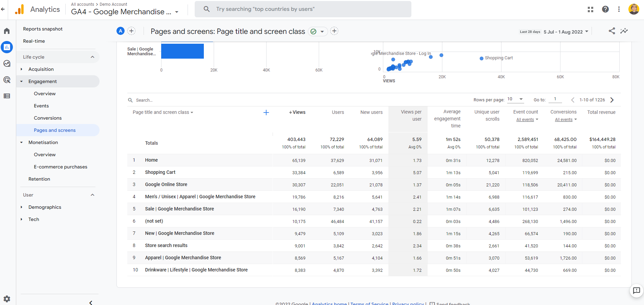Open Page title and screen class dropdown
Screen dimensions: 644x305
[163, 113]
